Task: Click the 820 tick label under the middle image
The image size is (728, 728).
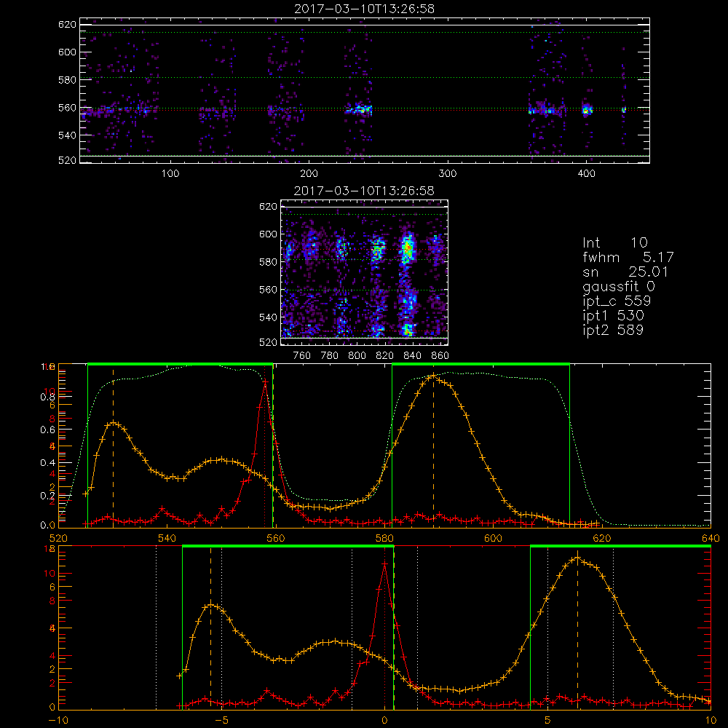Action: tap(385, 356)
